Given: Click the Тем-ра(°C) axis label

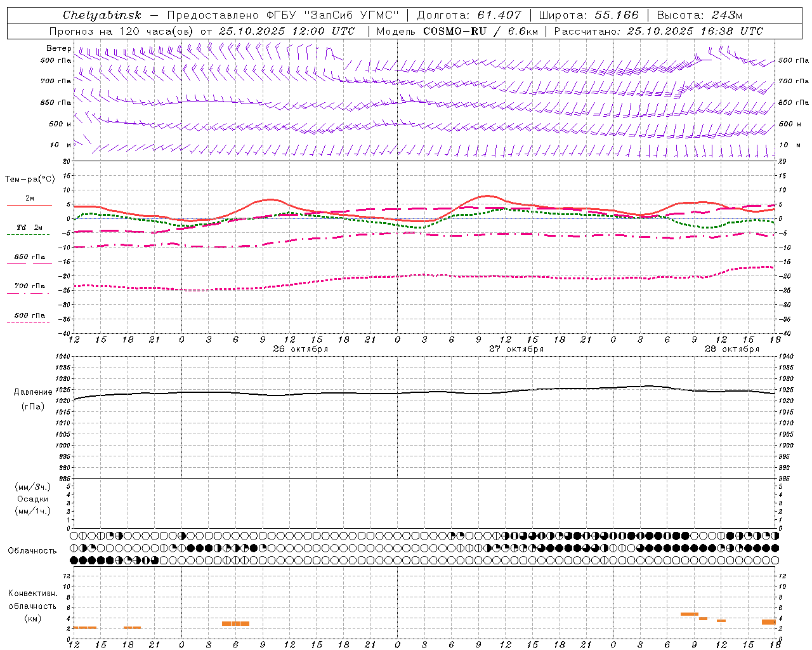Looking at the screenshot, I should point(30,180).
